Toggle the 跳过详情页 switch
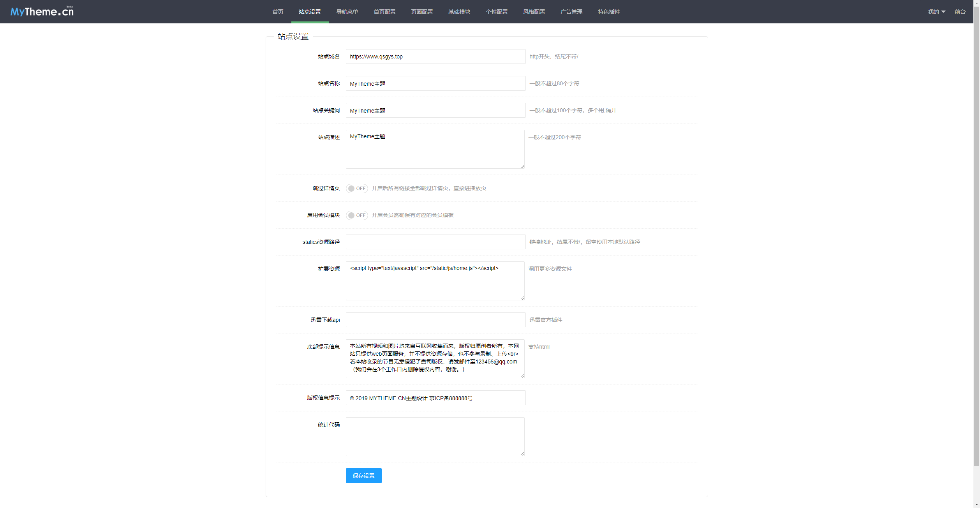Viewport: 980px width, 508px height. coord(357,189)
